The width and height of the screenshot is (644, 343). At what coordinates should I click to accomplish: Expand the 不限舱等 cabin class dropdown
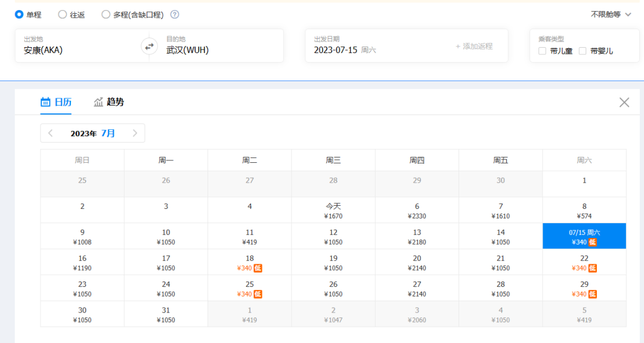click(611, 14)
